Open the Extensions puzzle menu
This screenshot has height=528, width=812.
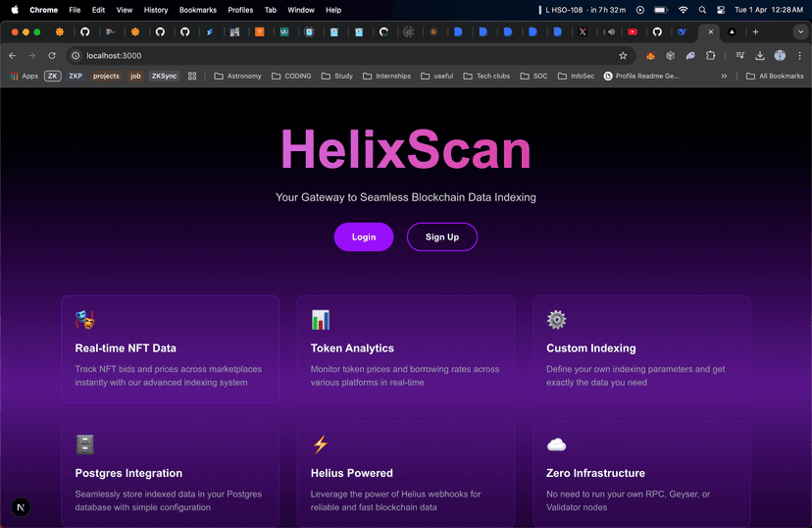[x=710, y=55]
